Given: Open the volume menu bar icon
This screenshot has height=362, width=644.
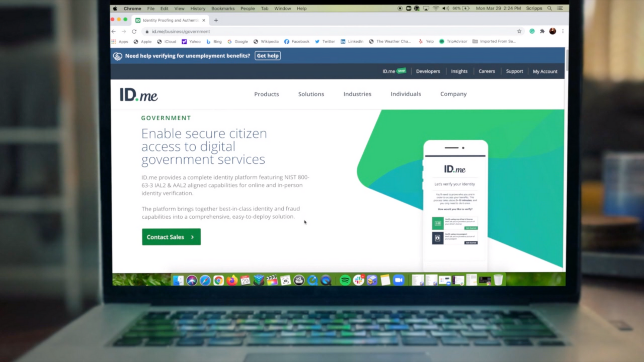Looking at the screenshot, I should pos(445,9).
